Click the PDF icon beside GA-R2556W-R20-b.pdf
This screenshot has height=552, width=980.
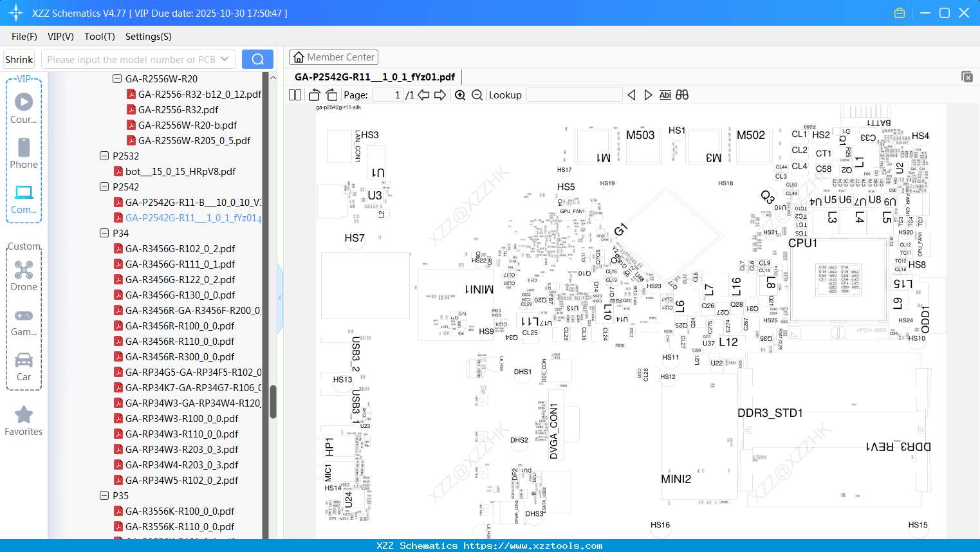click(131, 125)
